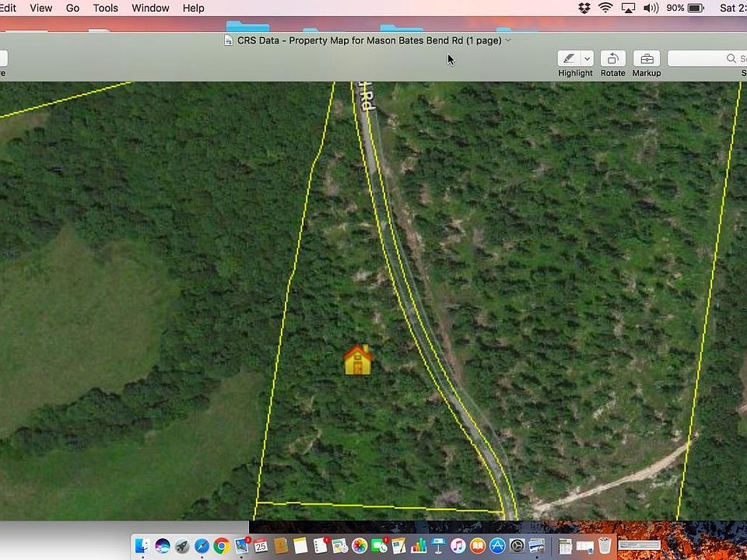Rotate the property map page

point(612,58)
